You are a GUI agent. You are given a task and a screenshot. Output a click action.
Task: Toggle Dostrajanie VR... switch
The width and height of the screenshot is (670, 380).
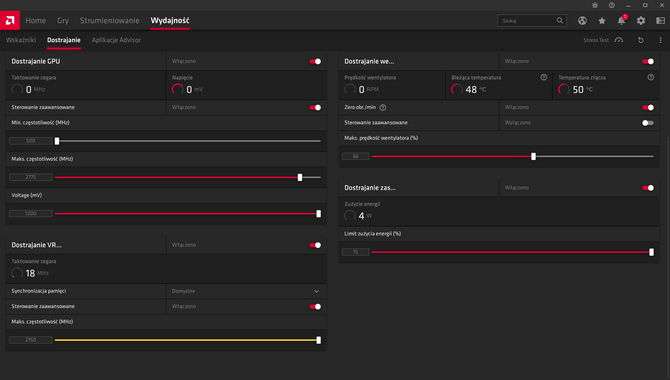click(315, 245)
